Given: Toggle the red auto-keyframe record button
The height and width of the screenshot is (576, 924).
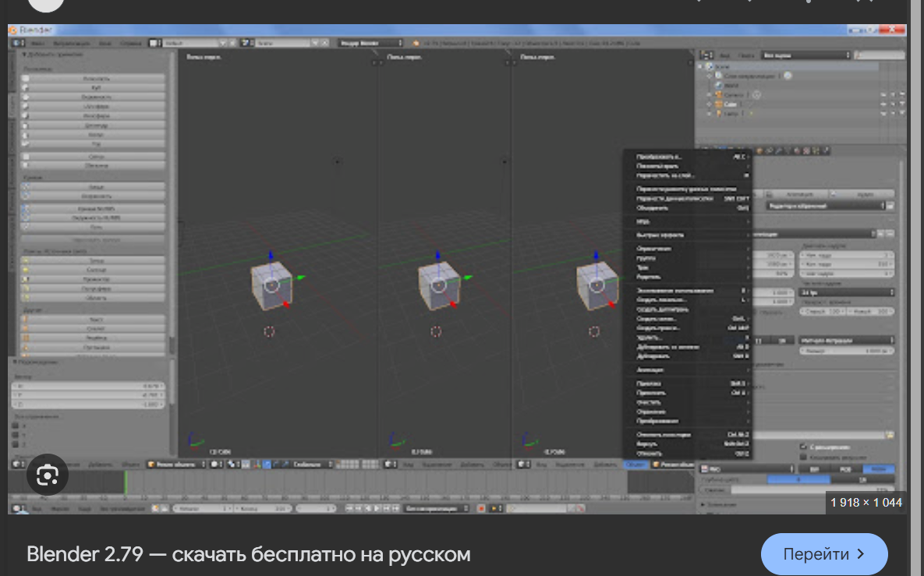Looking at the screenshot, I should pyautogui.click(x=481, y=508).
